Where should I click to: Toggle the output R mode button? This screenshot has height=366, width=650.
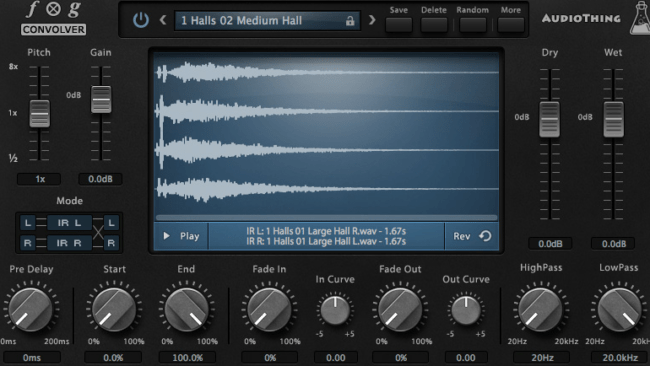[x=111, y=243]
